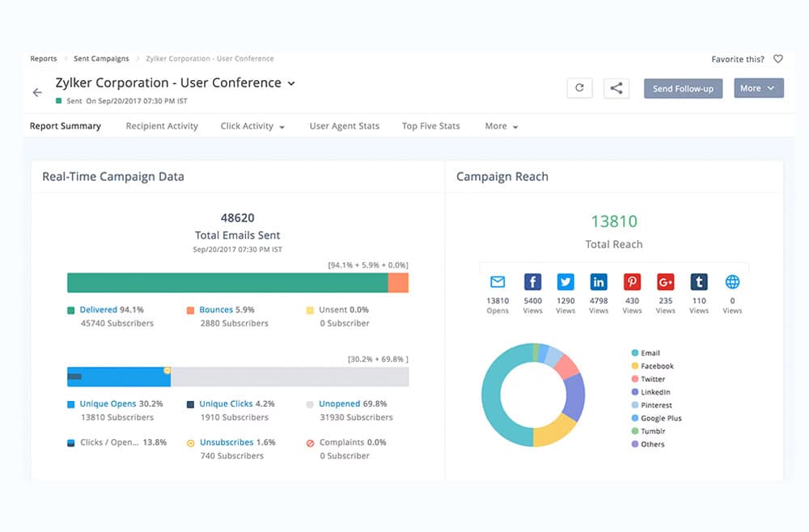Expand the Click Activity tab dropdown

(282, 127)
